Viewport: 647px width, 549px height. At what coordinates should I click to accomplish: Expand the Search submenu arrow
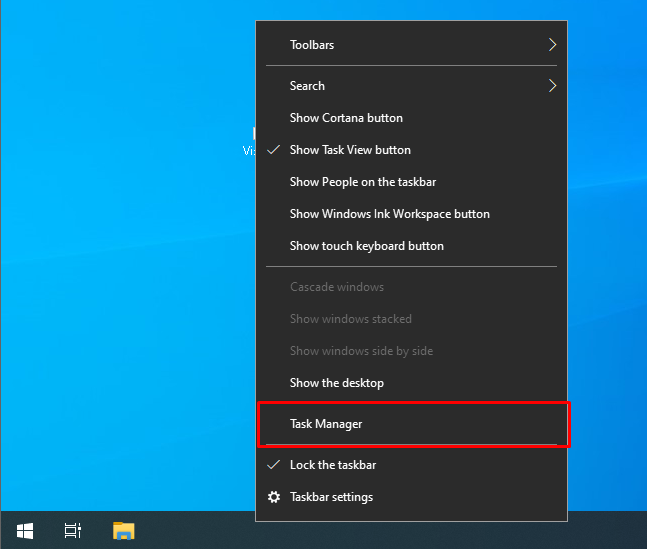553,86
